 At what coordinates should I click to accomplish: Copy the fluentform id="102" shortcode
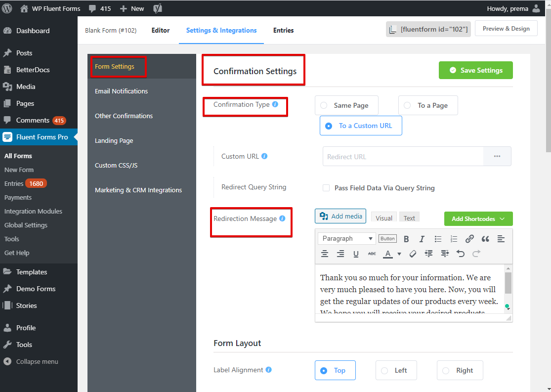428,29
